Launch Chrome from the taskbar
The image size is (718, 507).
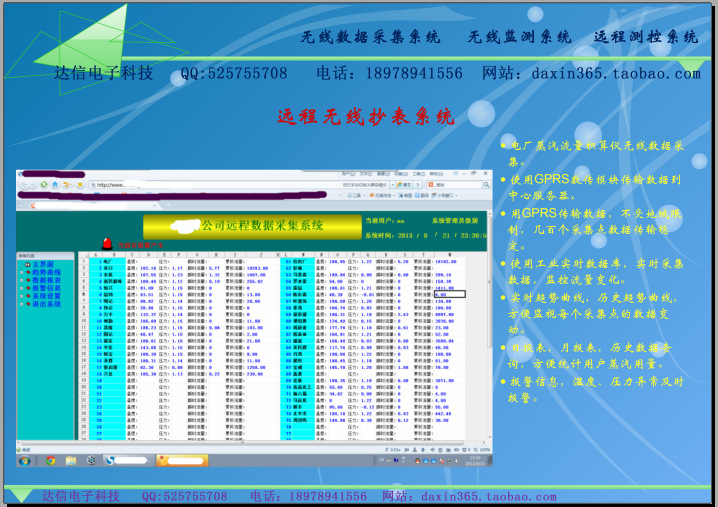pos(50,460)
